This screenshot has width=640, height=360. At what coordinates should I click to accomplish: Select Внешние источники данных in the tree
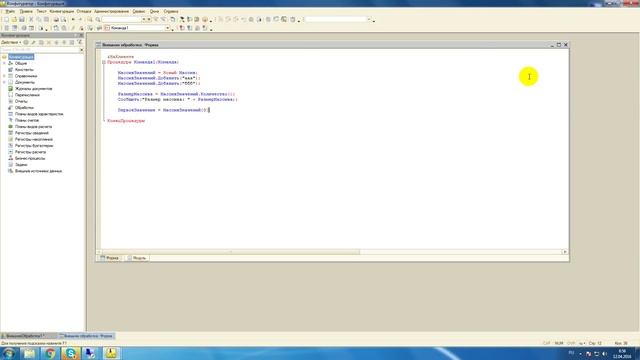[38, 171]
